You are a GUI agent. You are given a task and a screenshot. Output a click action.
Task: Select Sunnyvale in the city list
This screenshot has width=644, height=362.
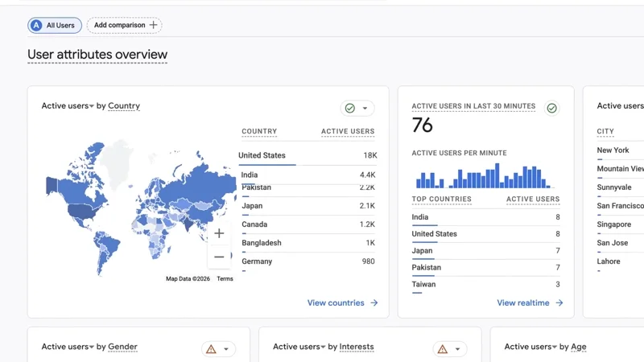614,187
